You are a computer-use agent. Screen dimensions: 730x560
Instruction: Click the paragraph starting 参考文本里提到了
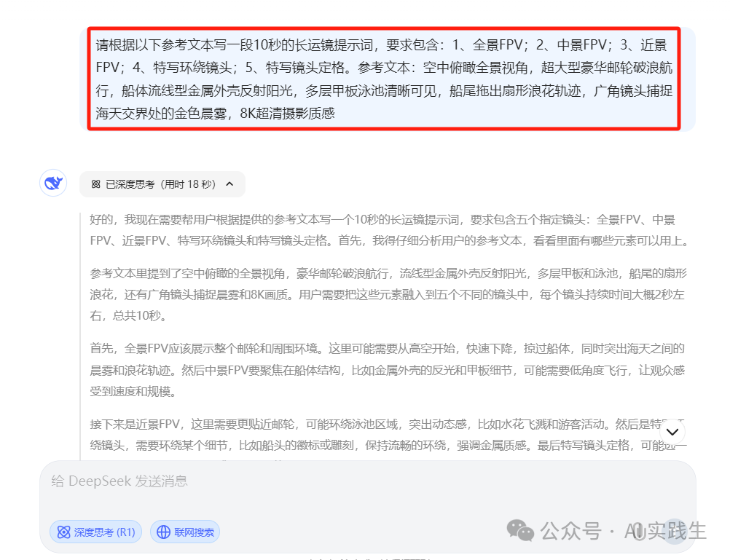[389, 295]
